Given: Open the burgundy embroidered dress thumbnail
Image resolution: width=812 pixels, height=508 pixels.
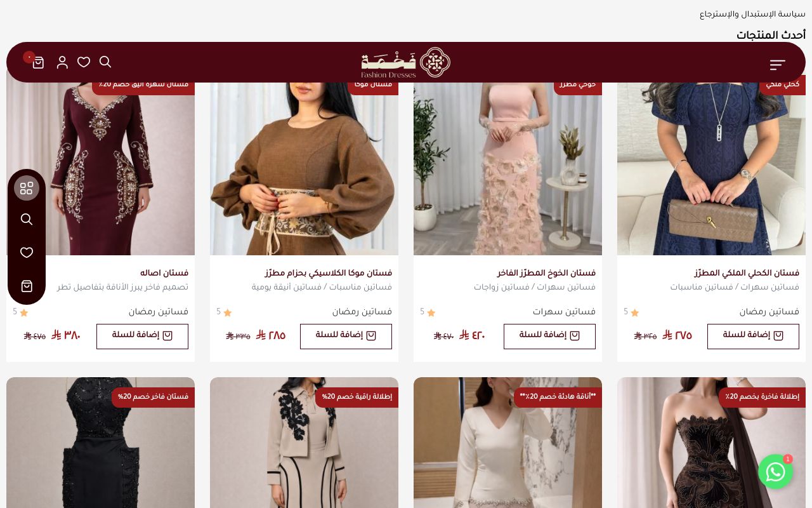Looking at the screenshot, I should [100, 169].
